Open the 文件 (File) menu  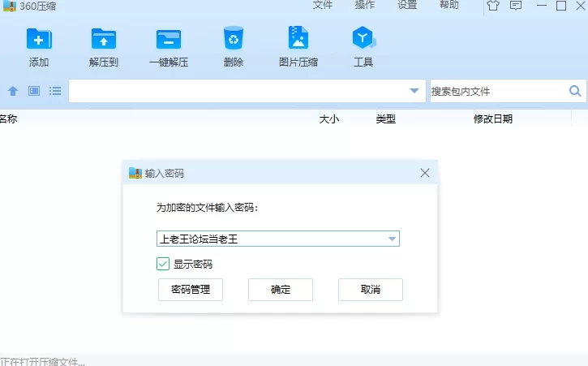point(323,6)
